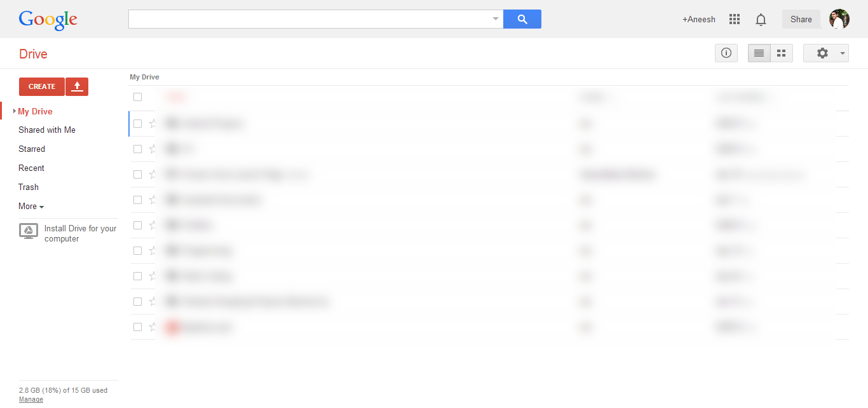
Task: Switch to grid view
Action: [x=782, y=53]
